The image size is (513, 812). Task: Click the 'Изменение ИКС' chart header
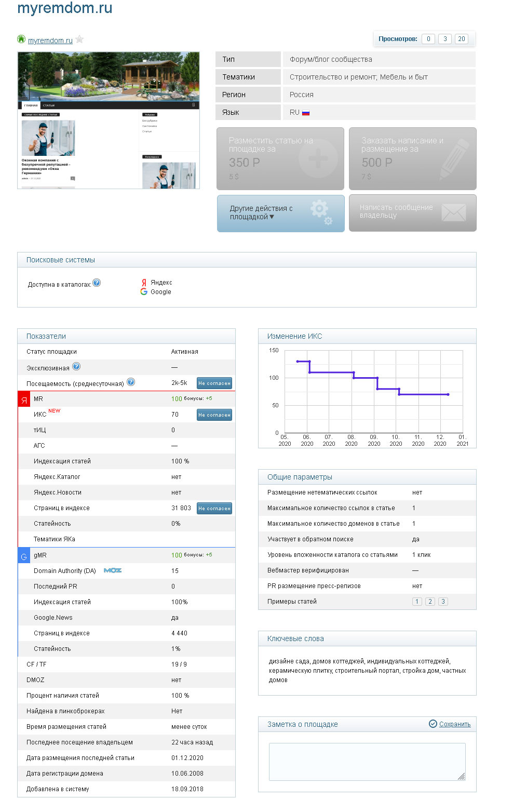pyautogui.click(x=294, y=336)
